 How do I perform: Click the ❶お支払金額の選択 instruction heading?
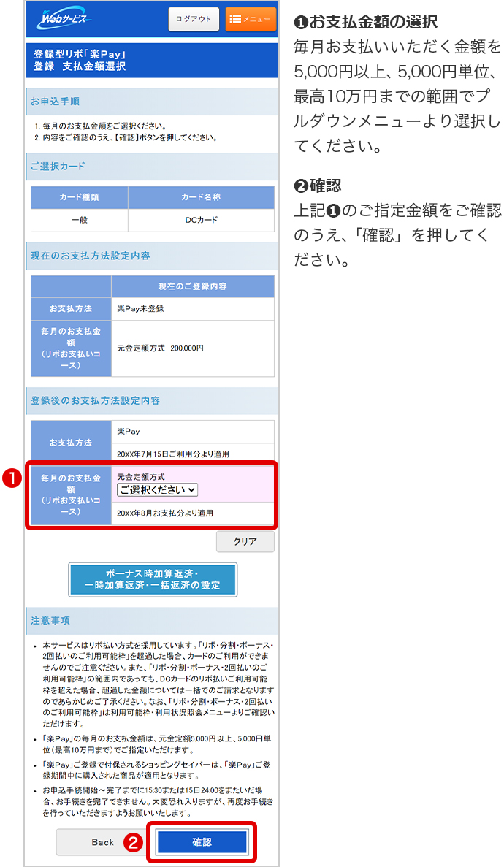click(x=365, y=22)
